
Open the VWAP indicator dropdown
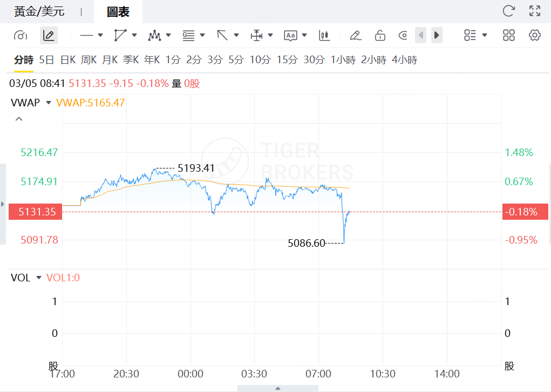(x=49, y=103)
